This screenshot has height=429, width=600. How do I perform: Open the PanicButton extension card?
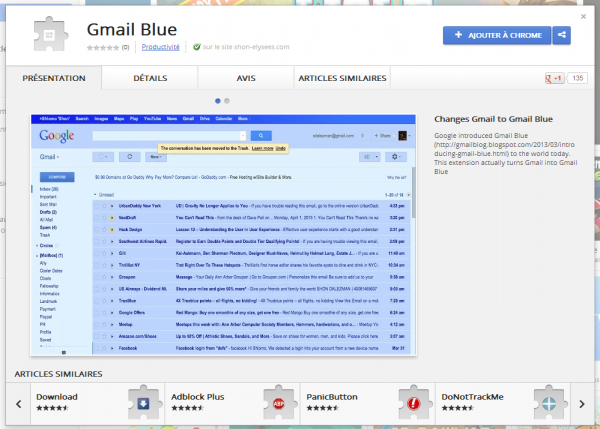[367, 404]
